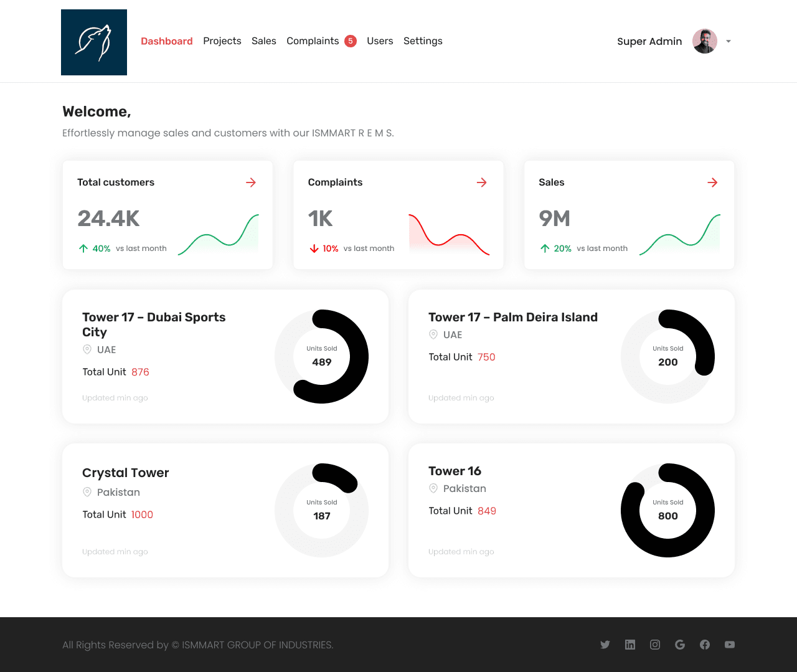
Task: Open the YouTube footer icon
Action: click(x=730, y=645)
